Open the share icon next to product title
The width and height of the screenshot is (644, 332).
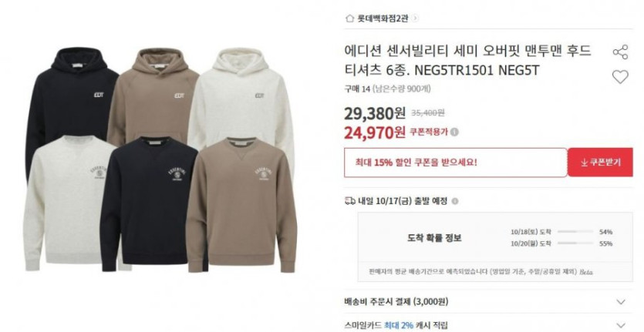pos(620,52)
